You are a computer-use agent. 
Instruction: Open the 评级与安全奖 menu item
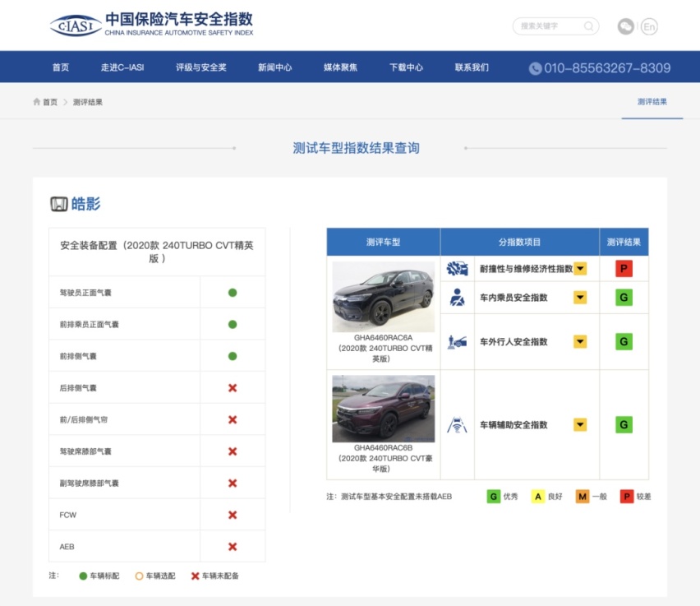201,67
